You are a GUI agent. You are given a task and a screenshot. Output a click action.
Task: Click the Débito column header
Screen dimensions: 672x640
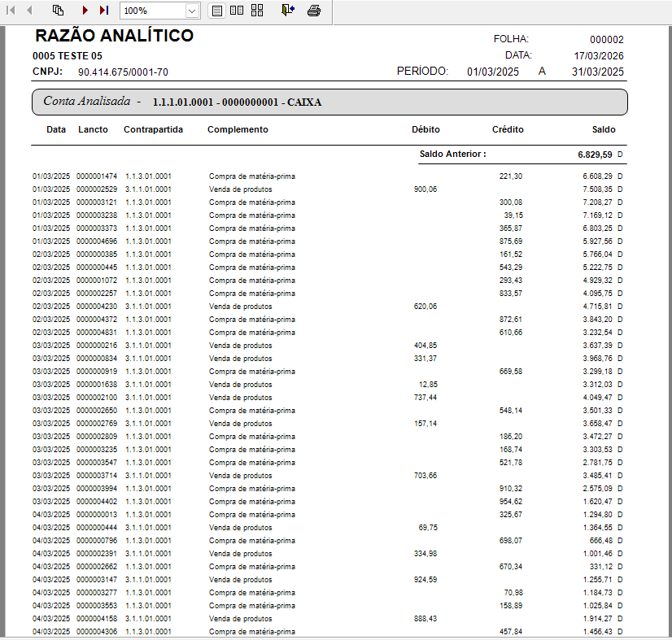(425, 129)
